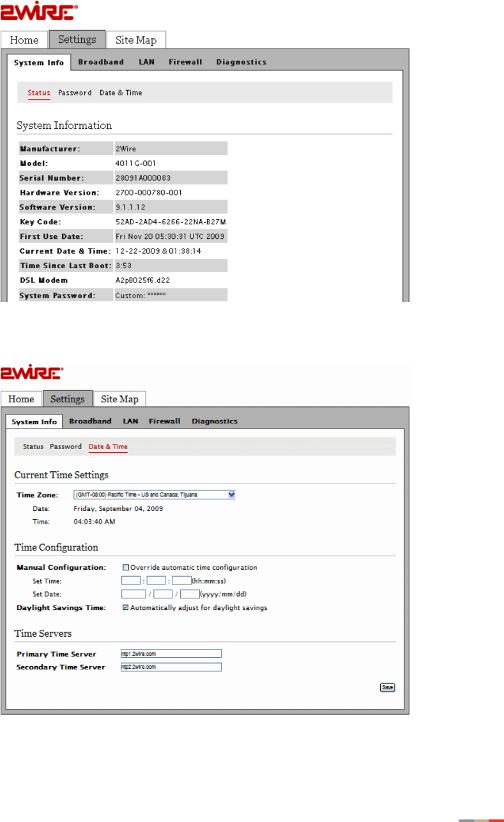Click the Save button
504x822 pixels.
click(388, 688)
